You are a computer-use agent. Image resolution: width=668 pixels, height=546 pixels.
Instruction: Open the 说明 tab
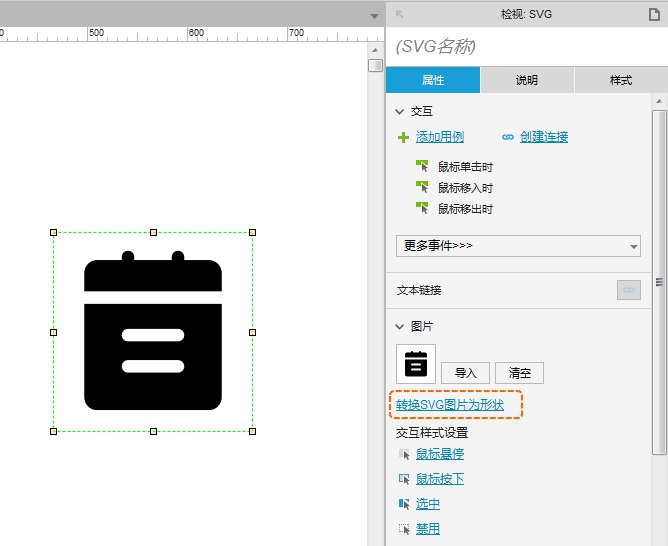(527, 80)
